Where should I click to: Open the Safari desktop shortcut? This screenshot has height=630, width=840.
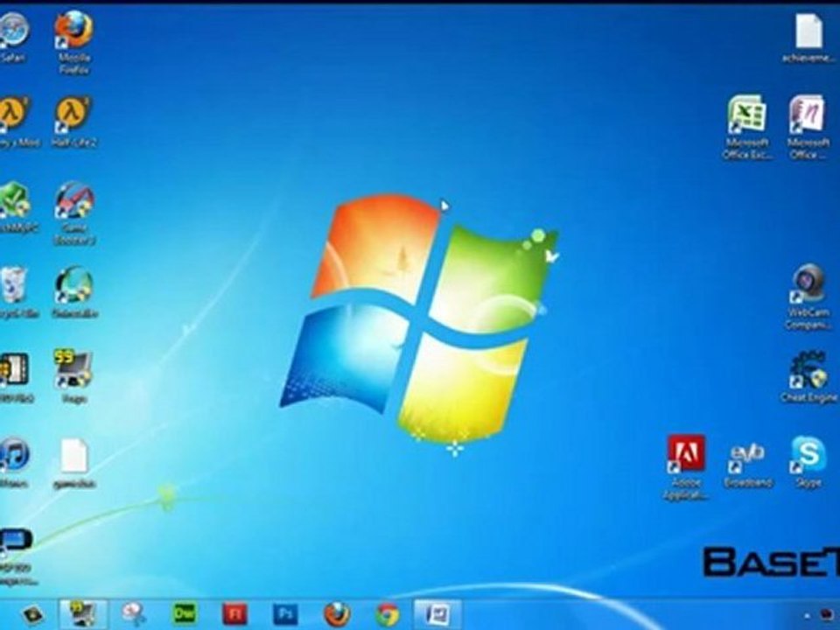[13, 37]
